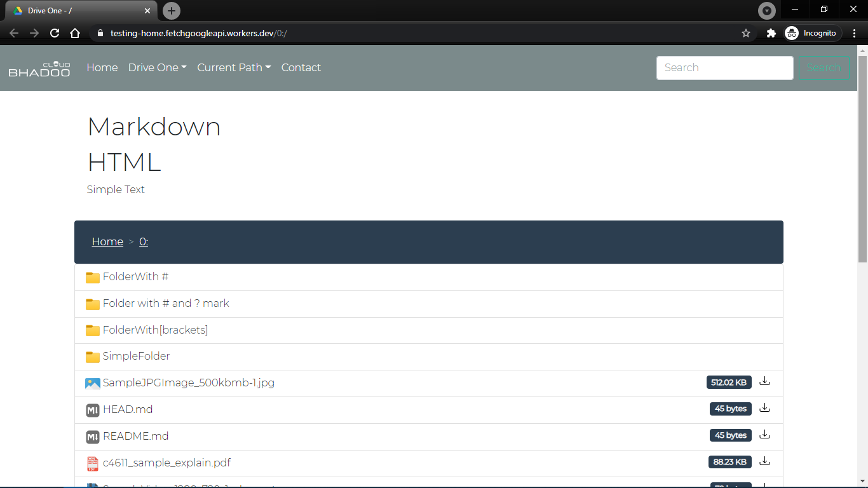This screenshot has height=488, width=868.
Task: Reload the page with the browser refresh icon
Action: tap(55, 33)
